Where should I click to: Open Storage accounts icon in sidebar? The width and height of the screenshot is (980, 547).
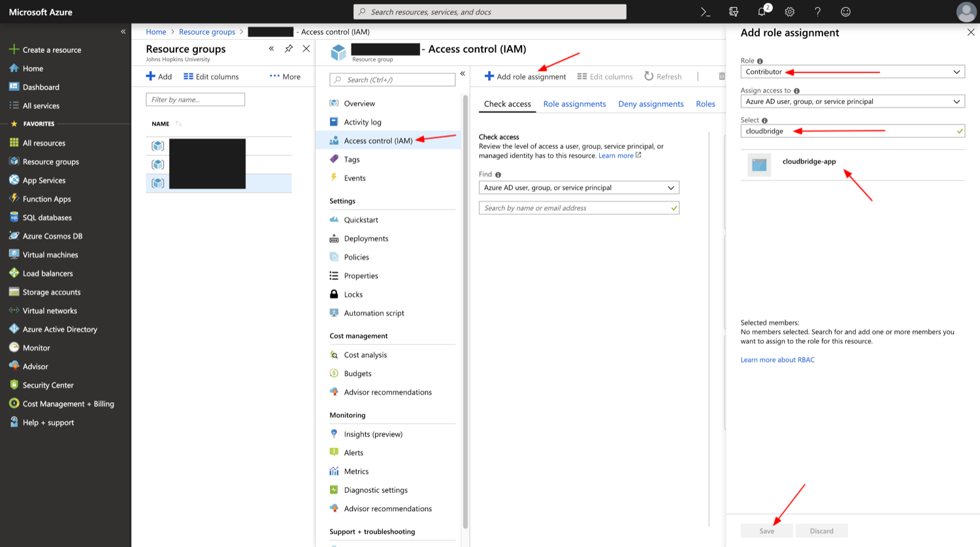(14, 292)
